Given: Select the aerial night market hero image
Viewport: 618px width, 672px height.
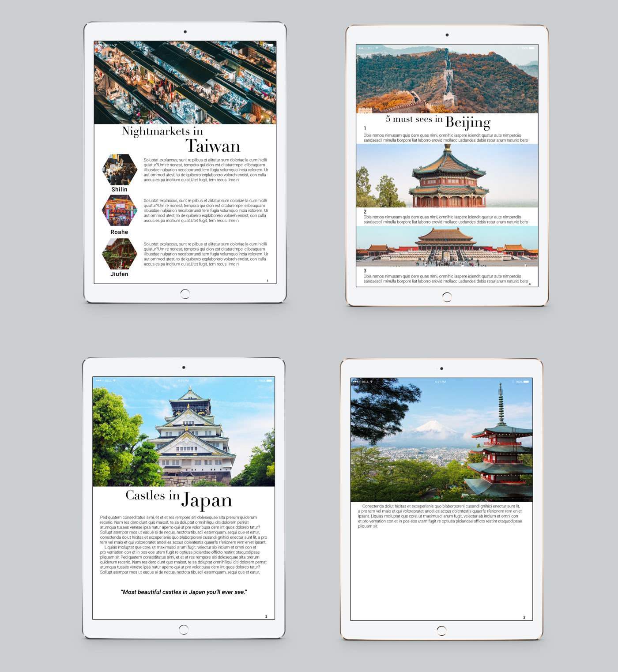Looking at the screenshot, I should pyautogui.click(x=185, y=83).
